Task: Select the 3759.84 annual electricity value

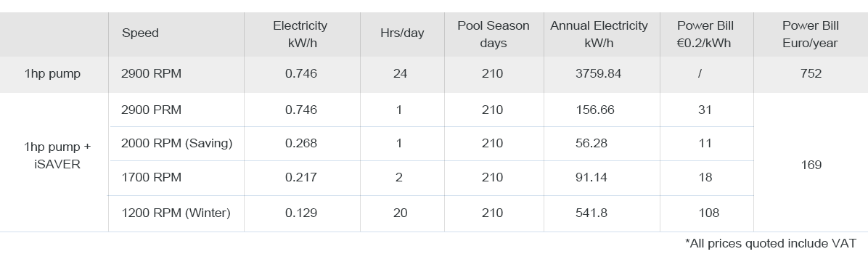Action: coord(599,74)
